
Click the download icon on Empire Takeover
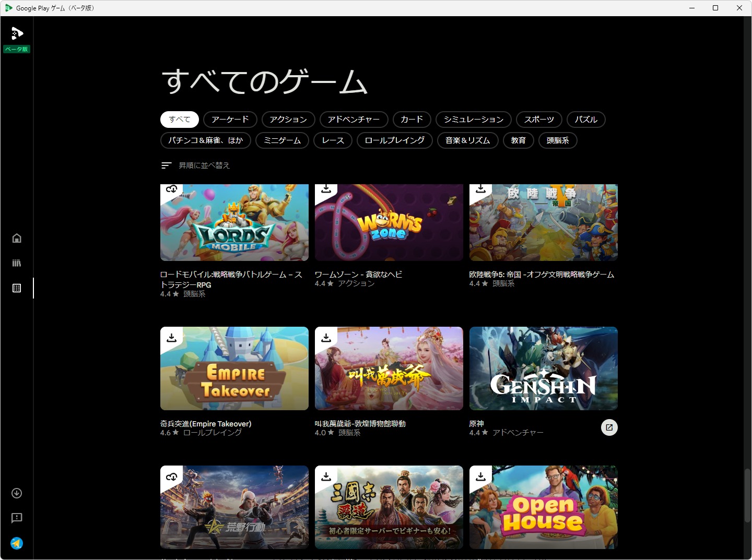[x=171, y=338]
